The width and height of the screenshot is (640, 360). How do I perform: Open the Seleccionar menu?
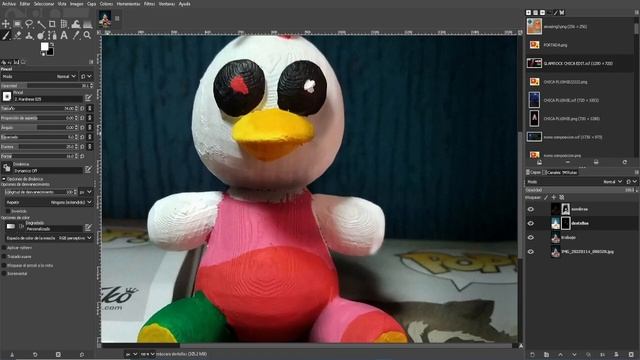(x=44, y=4)
